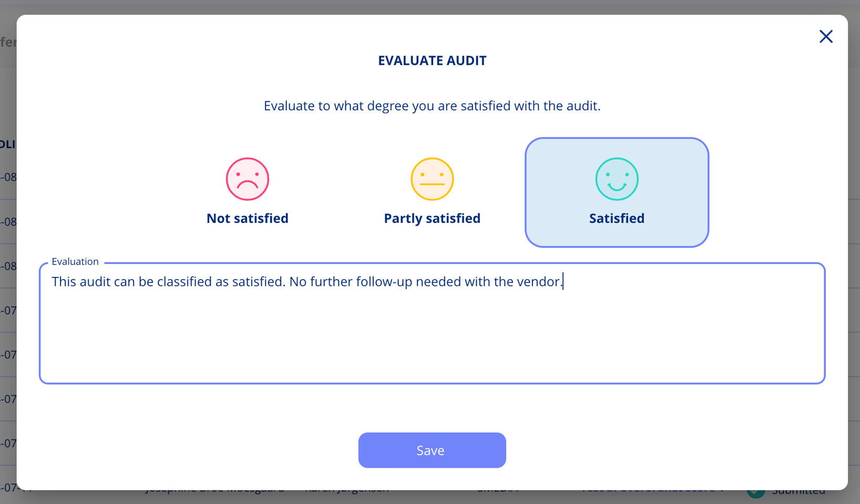The height and width of the screenshot is (504, 860).
Task: Click the yellow neutral face icon
Action: coord(432,179)
